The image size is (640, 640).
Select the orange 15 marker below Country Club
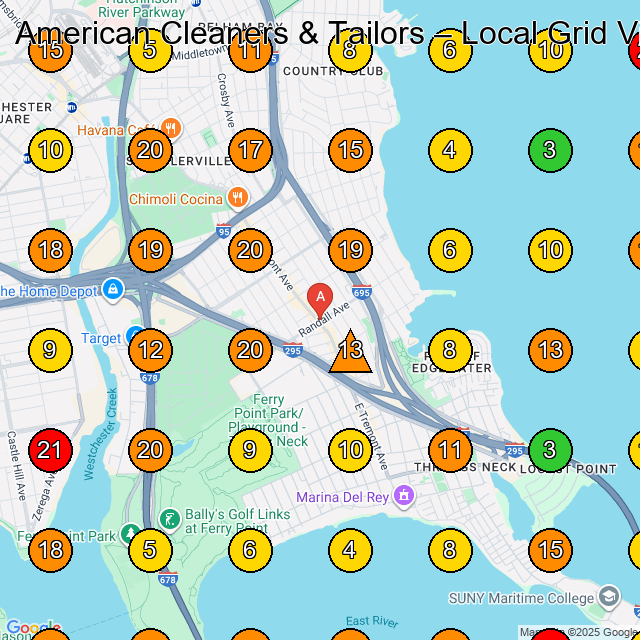pyautogui.click(x=350, y=150)
